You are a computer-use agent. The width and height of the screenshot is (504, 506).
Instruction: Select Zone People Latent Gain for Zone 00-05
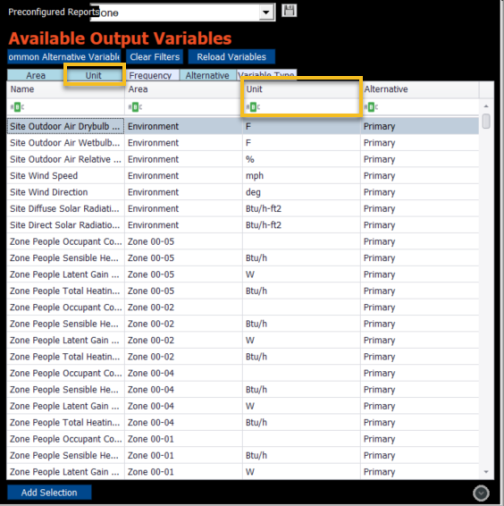(x=243, y=274)
